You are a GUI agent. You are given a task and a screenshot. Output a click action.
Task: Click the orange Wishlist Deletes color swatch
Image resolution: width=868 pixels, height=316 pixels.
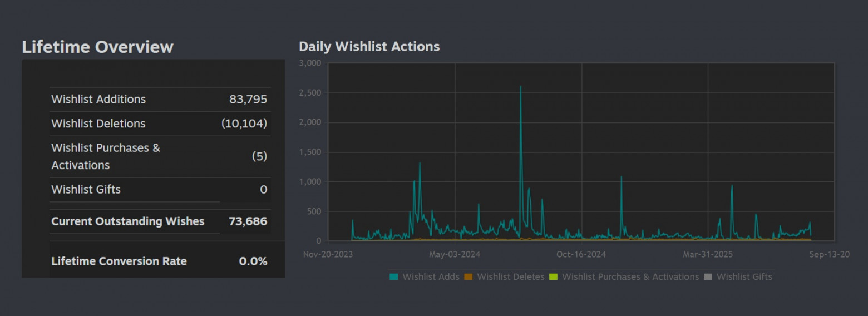click(468, 276)
